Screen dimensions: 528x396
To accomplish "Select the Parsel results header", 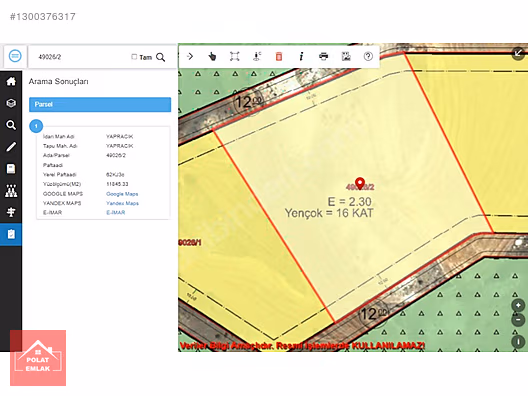I will click(x=100, y=104).
